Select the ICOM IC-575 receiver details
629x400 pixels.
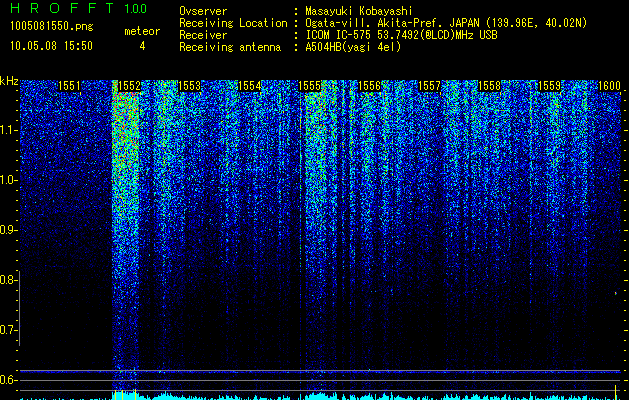coord(401,35)
